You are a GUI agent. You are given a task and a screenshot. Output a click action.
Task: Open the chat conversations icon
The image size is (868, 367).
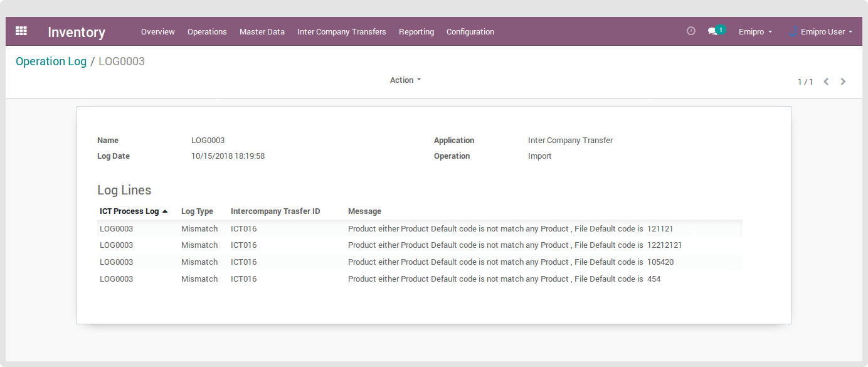(712, 31)
